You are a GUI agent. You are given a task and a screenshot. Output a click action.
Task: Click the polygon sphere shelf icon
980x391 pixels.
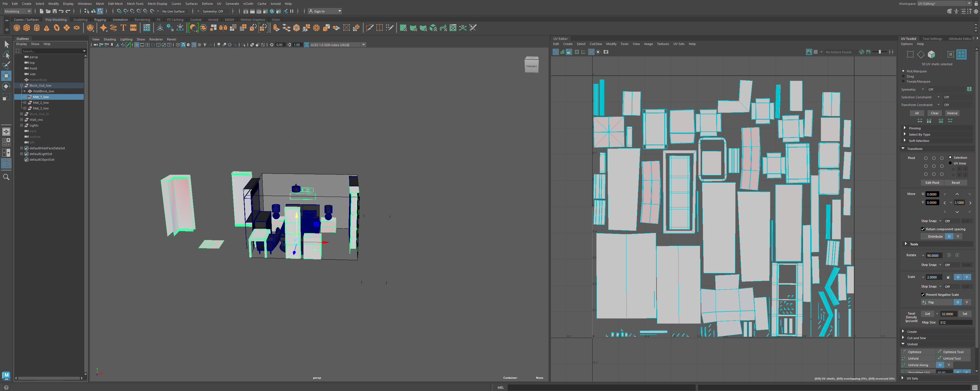[17, 28]
